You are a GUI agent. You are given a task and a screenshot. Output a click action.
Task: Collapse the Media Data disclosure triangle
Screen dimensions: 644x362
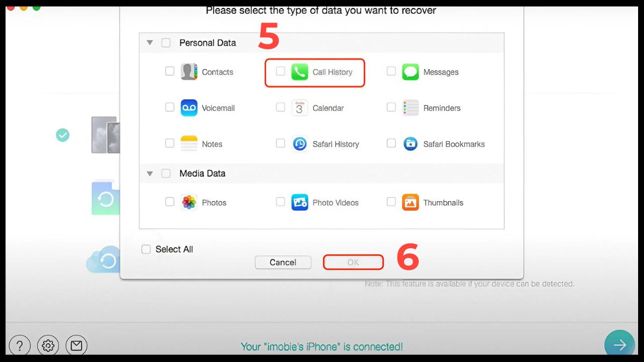click(150, 174)
